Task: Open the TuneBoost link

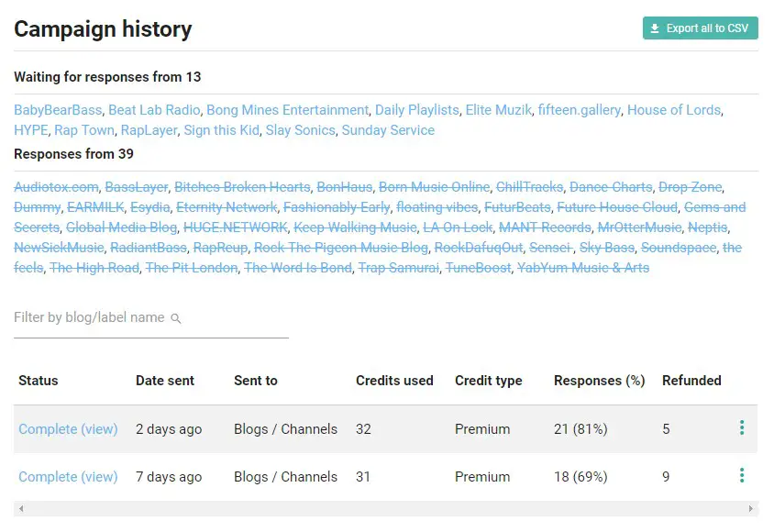Action: (x=479, y=268)
